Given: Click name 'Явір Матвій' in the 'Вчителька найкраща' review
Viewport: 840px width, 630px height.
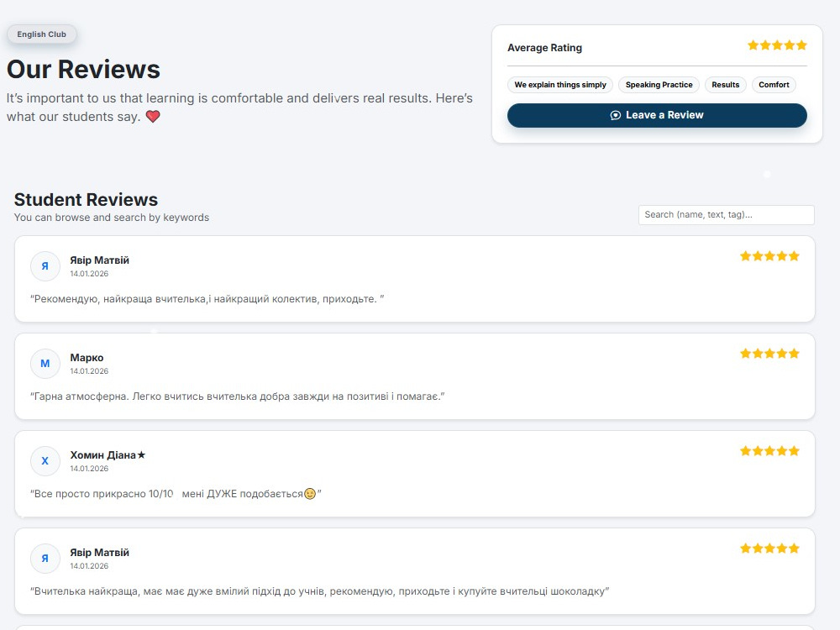Looking at the screenshot, I should coord(100,553).
